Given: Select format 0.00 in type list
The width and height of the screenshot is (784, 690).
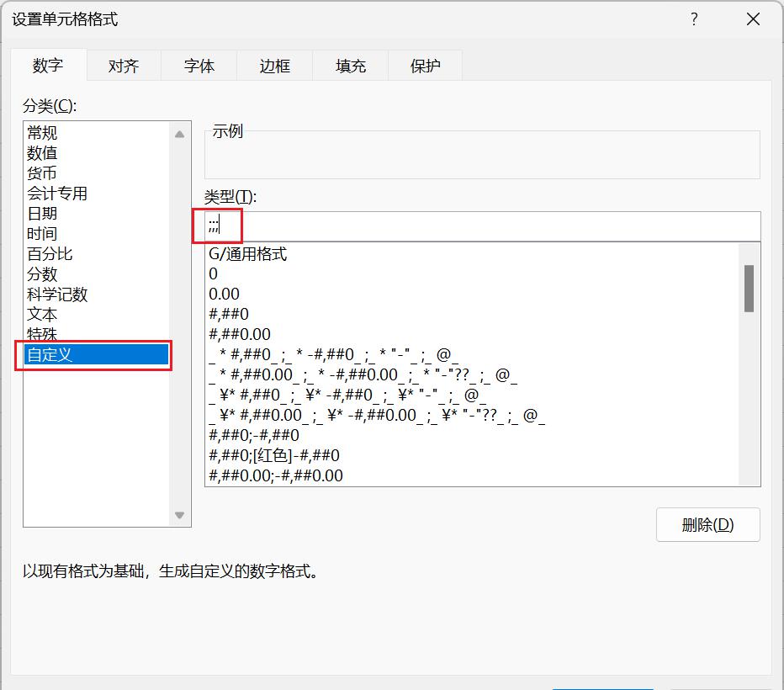Looking at the screenshot, I should click(x=473, y=294).
